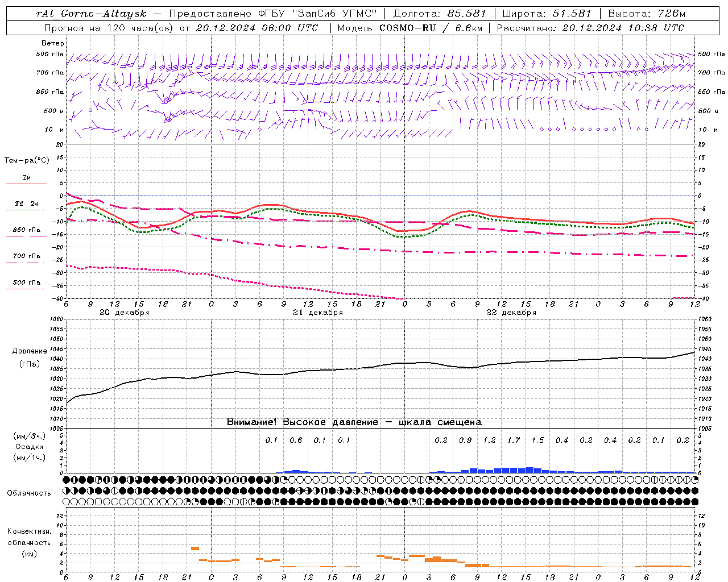Select the 500 гПа temperature legend label
This screenshot has height=582, width=728.
(x=27, y=282)
